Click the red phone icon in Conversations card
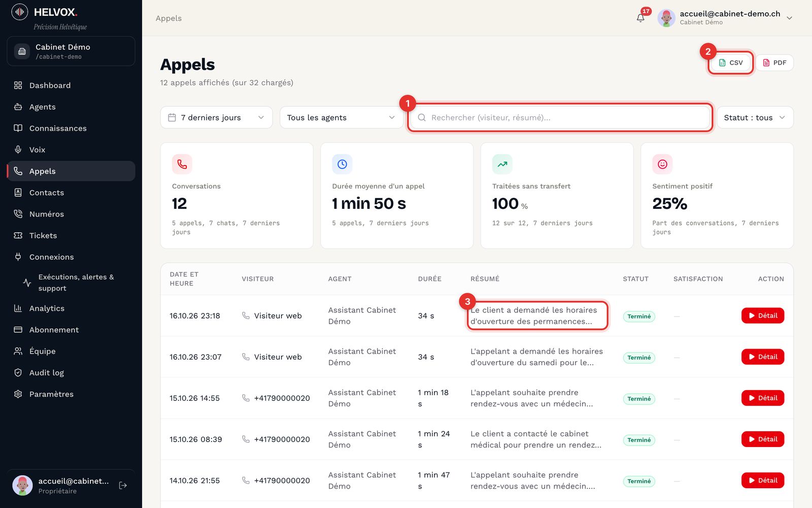The height and width of the screenshot is (508, 812). [x=182, y=164]
